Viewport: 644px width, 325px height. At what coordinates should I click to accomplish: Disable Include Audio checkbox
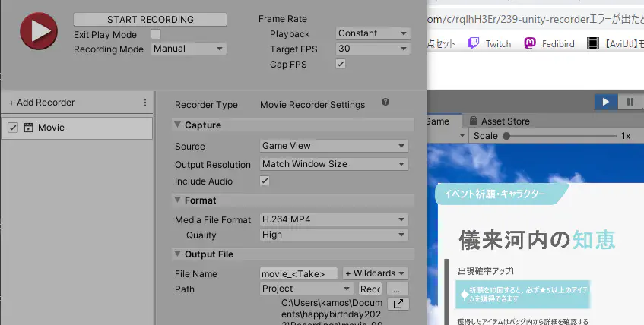pos(265,181)
